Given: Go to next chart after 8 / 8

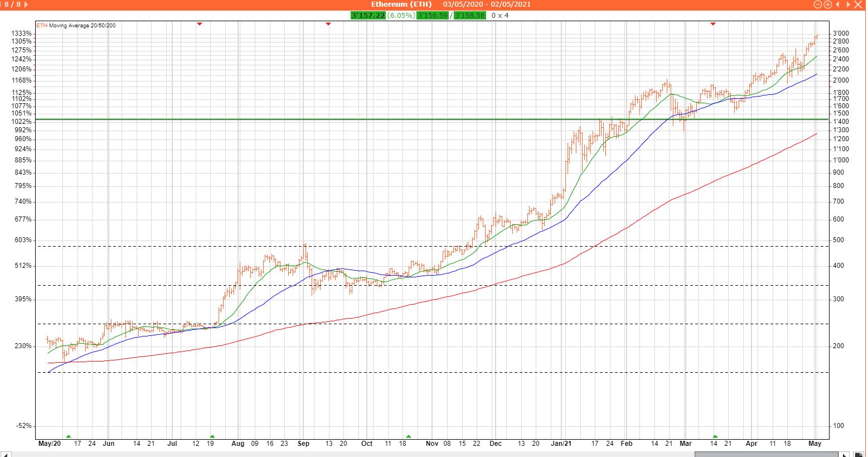Looking at the screenshot, I should click(27, 4).
